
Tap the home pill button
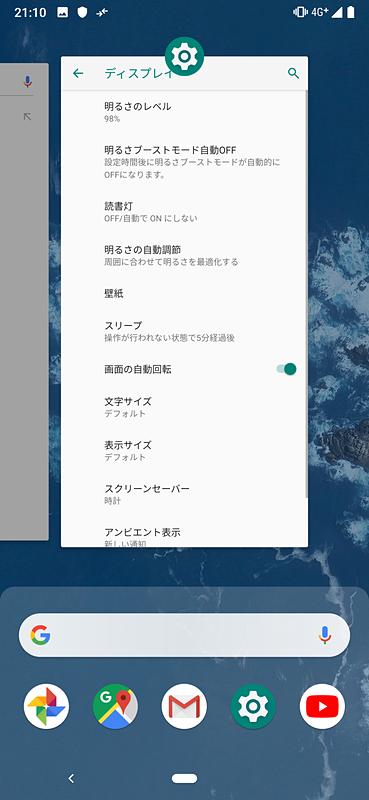pos(184,778)
